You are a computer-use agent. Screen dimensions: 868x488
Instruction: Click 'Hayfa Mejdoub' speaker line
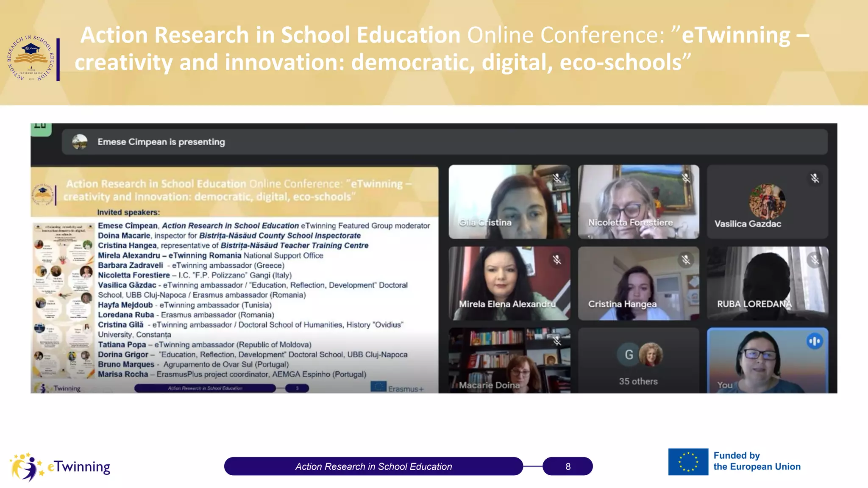click(x=185, y=305)
